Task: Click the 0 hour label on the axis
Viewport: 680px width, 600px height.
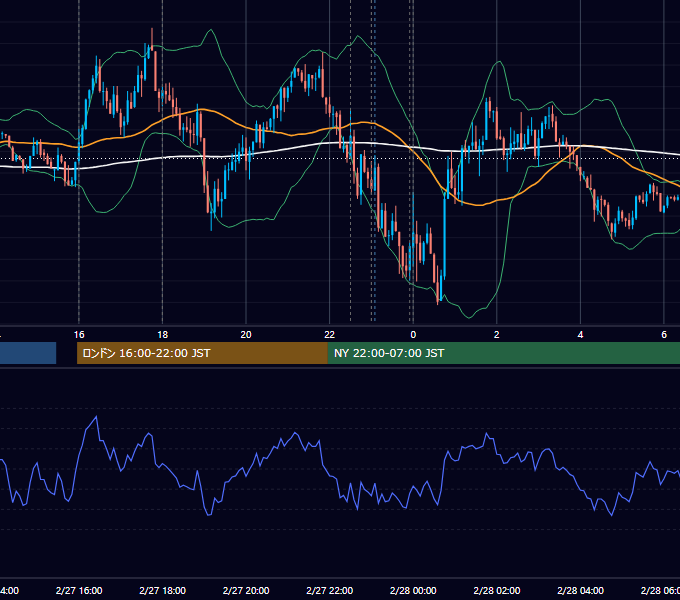Action: tap(413, 335)
